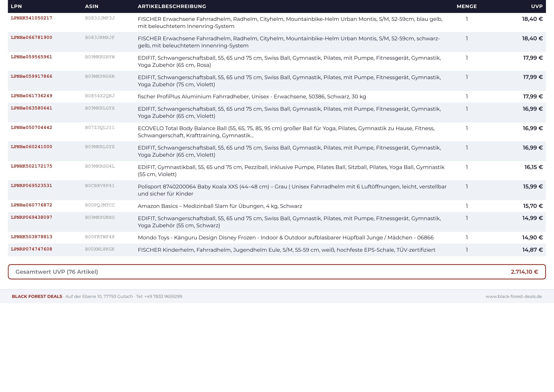The image size is (554, 392).
Task: Open the www.black-forest-deals.de website link
Action: click(514, 296)
